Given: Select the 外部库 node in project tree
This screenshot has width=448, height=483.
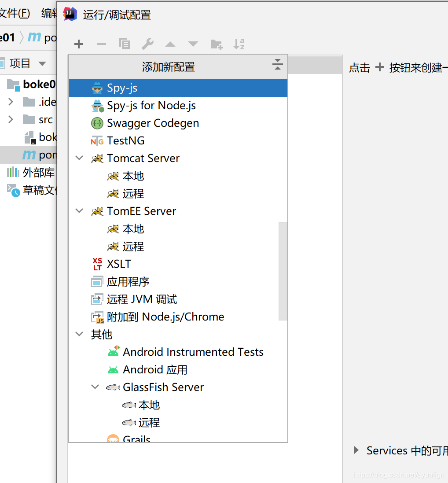Looking at the screenshot, I should click(31, 173).
